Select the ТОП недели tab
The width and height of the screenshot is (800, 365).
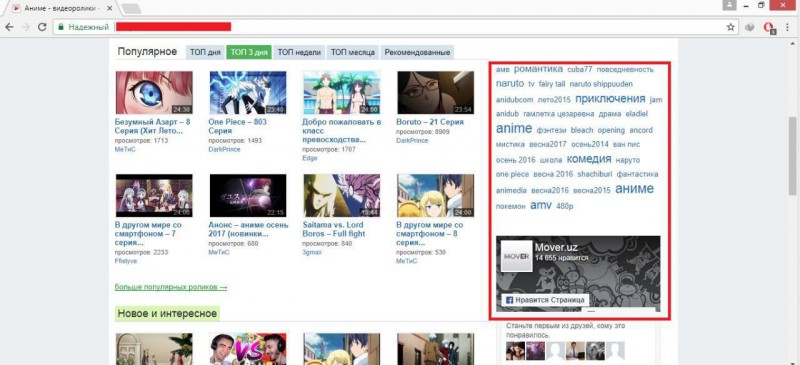pyautogui.click(x=299, y=52)
